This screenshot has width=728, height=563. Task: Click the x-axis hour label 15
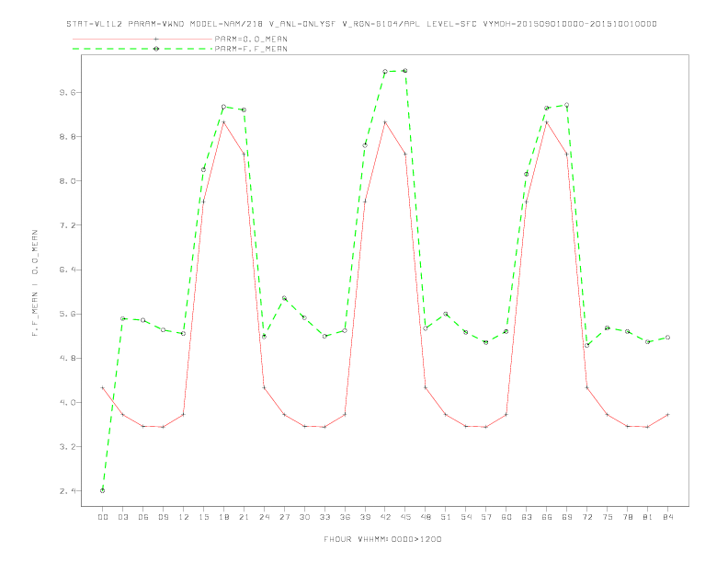pos(203,517)
